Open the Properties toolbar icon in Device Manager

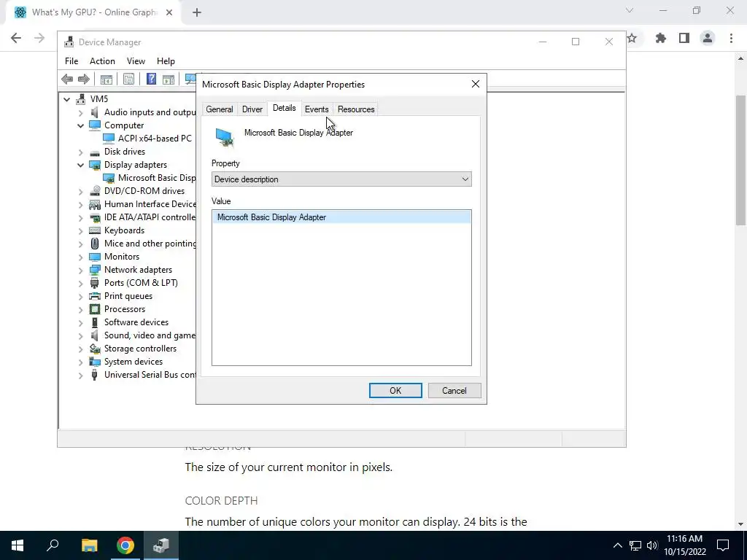pos(128,79)
